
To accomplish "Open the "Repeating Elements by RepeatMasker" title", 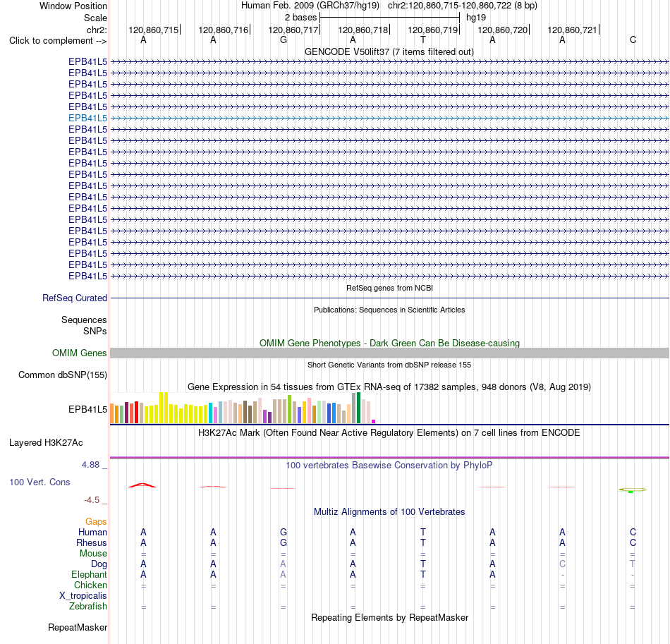I will click(389, 618).
